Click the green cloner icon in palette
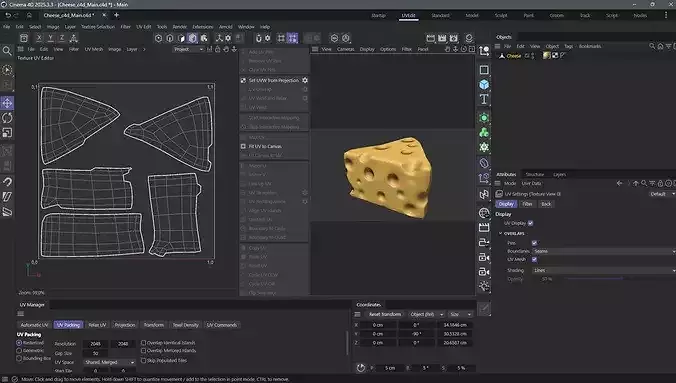This screenshot has width=676, height=383. (484, 132)
